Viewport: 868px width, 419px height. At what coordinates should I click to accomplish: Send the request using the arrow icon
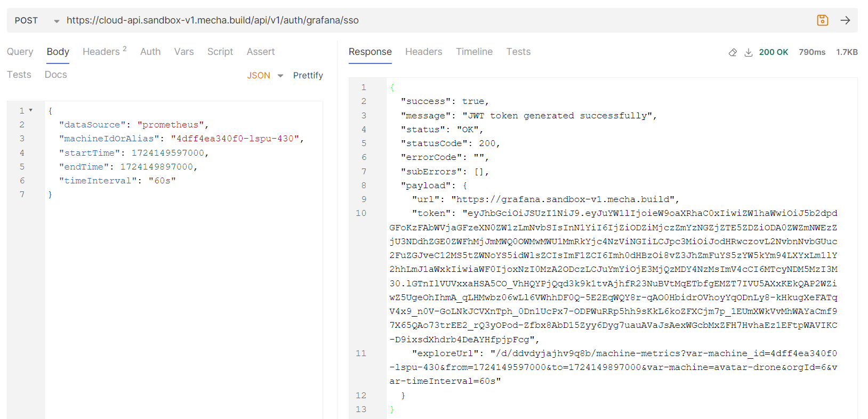click(845, 20)
